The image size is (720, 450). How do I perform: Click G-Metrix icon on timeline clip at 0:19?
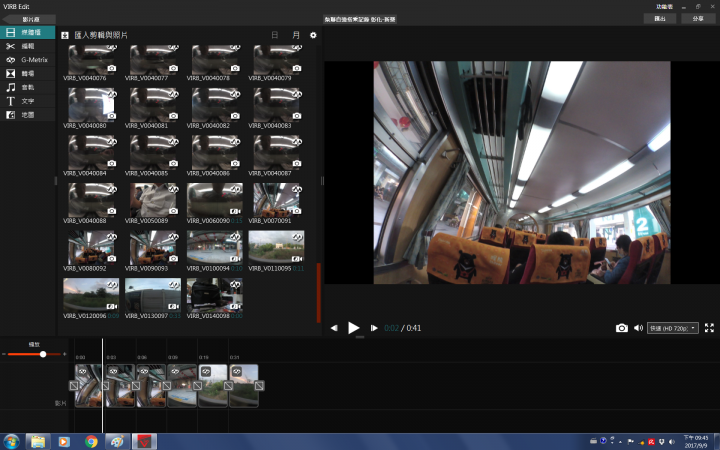click(x=206, y=371)
